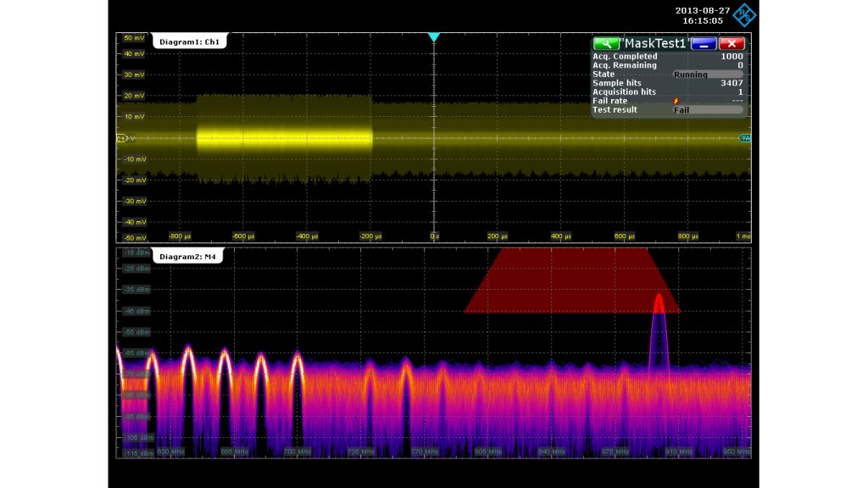Click the -25 dBm axis label
Viewport: 868px width, 488px height.
136,269
